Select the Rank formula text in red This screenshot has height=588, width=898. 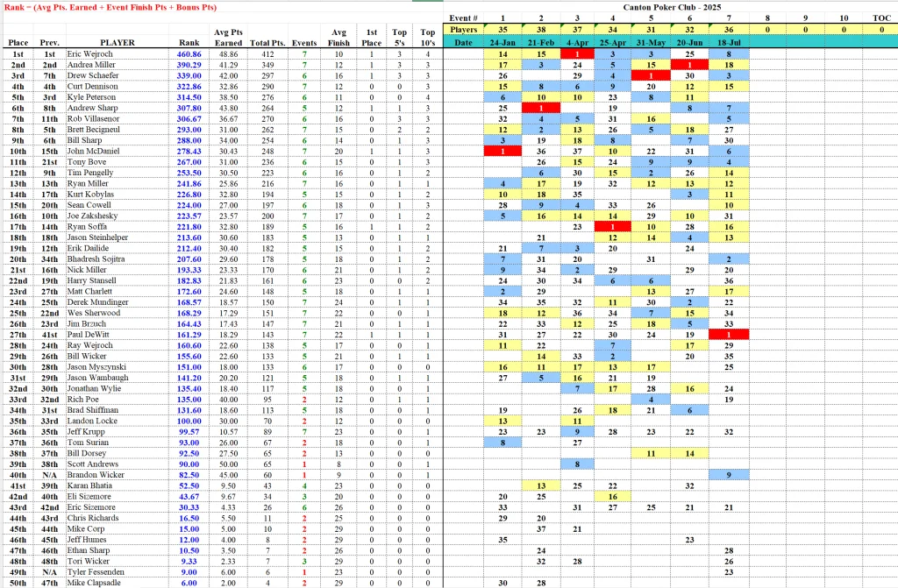(x=110, y=7)
